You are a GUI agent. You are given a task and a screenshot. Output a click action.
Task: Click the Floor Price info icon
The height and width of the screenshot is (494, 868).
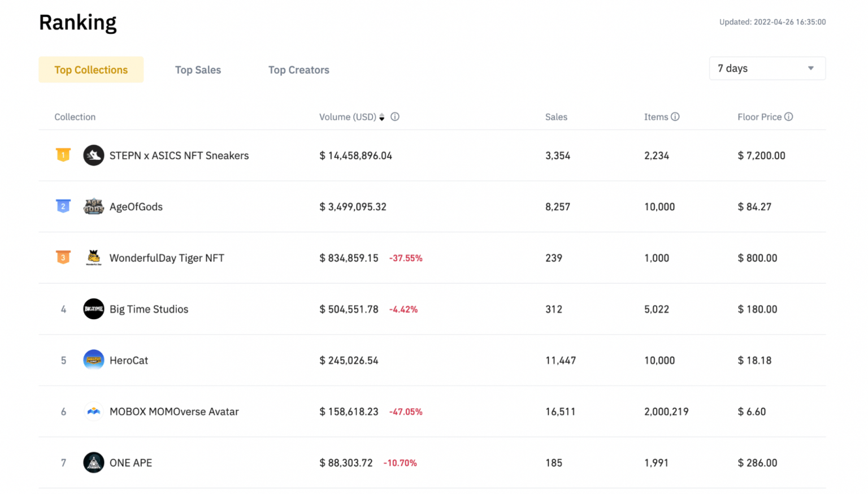789,116
